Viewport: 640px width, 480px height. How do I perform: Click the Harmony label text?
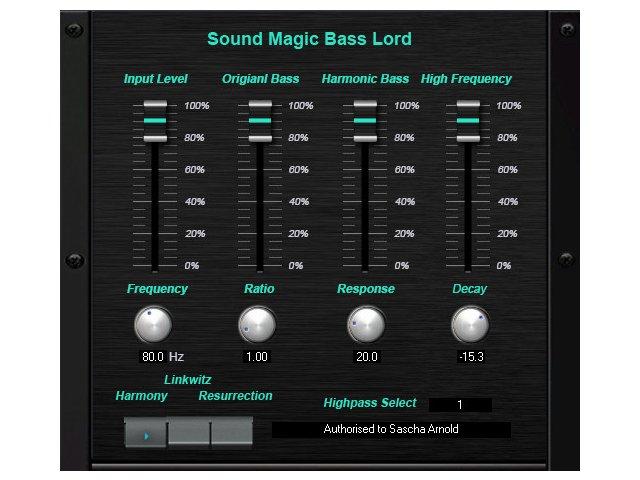tap(141, 396)
